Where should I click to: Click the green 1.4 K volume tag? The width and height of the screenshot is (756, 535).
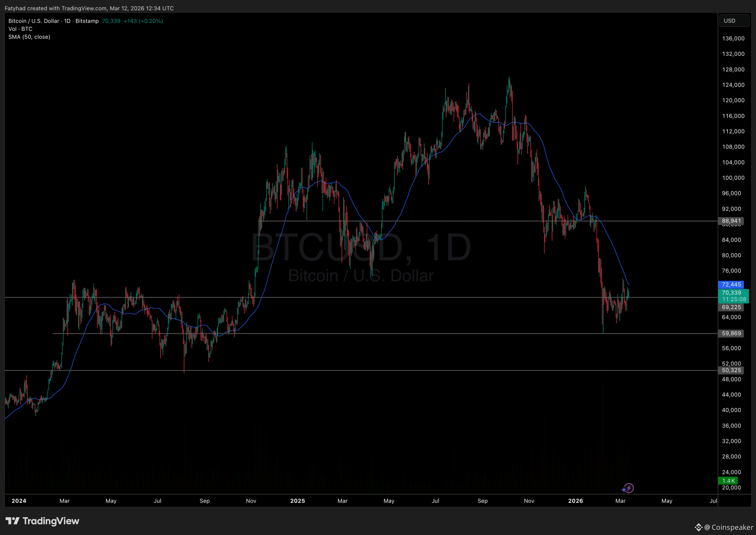point(728,481)
